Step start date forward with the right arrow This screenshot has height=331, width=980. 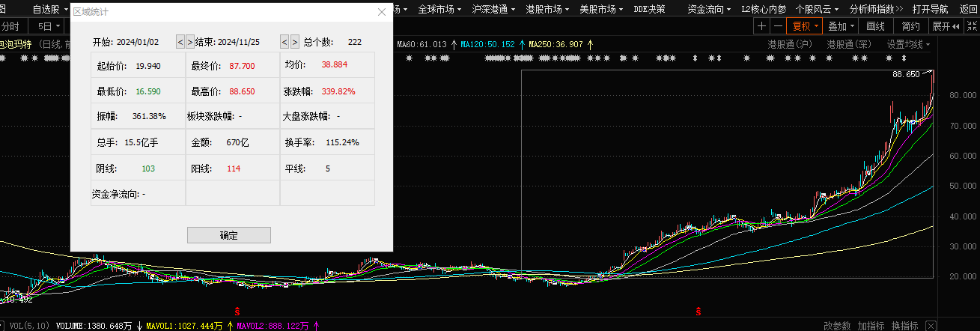coord(190,42)
